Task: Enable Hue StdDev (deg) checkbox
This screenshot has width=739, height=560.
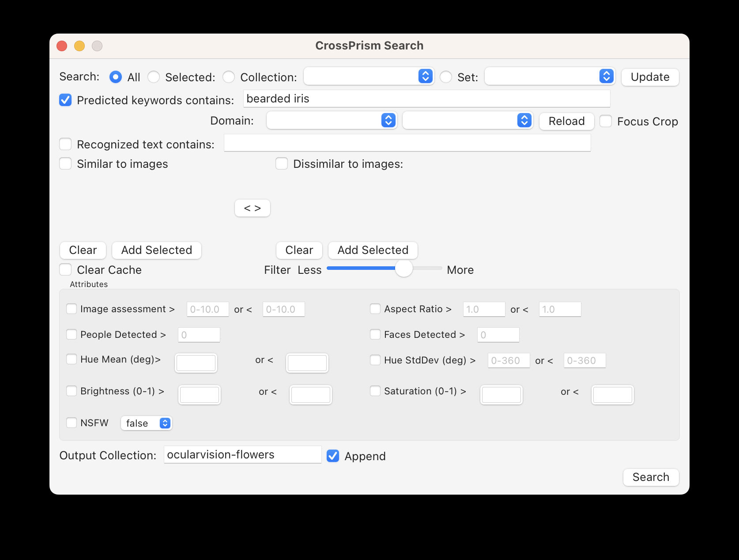Action: pos(375,360)
